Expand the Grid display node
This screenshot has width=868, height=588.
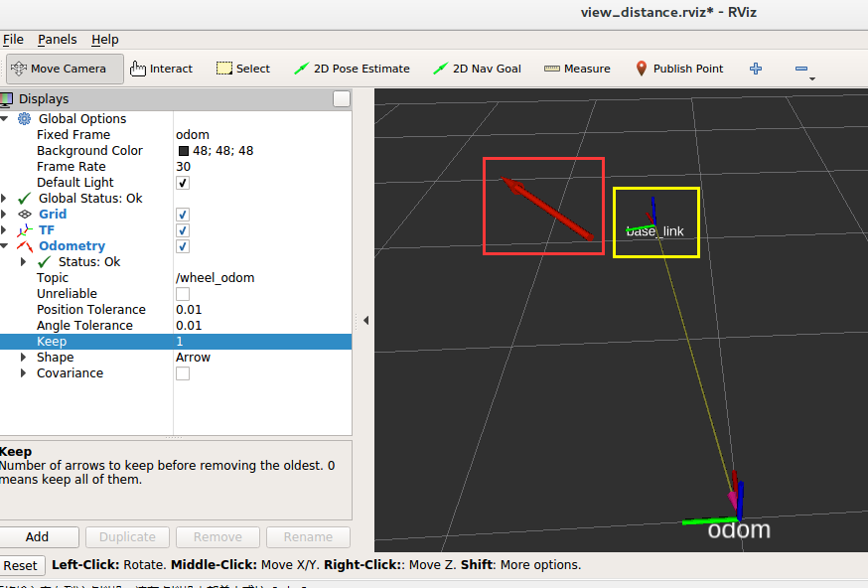point(4,215)
